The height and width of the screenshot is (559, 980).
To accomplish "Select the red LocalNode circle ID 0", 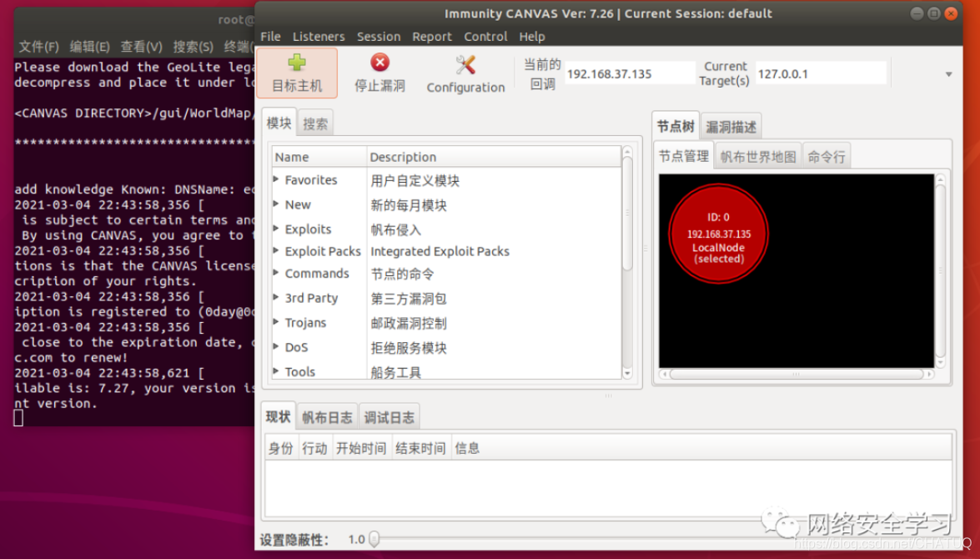I will click(x=718, y=234).
